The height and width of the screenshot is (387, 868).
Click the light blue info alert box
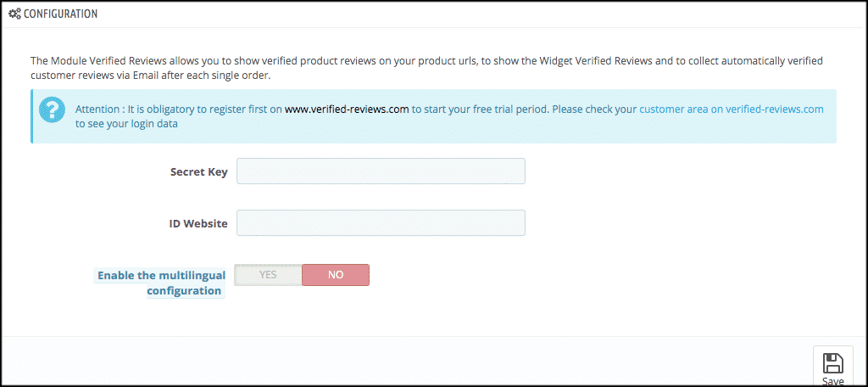[x=433, y=116]
